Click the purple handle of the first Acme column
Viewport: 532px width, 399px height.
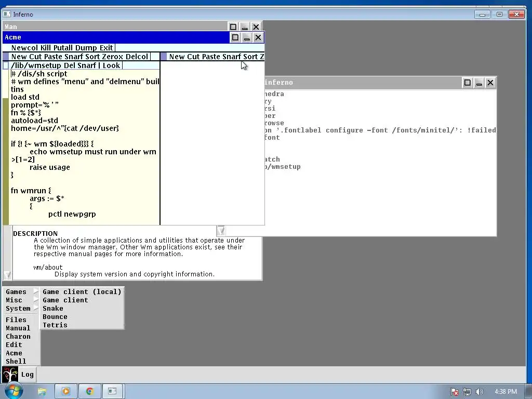point(6,56)
